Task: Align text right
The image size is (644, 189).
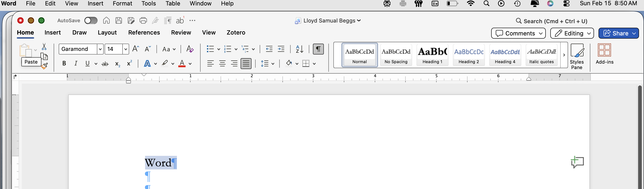Action: (234, 64)
